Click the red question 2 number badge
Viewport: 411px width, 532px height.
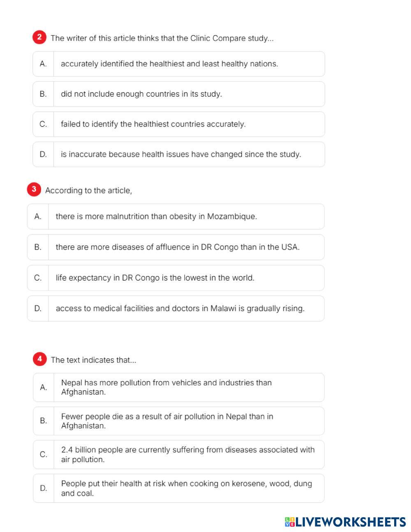tap(39, 37)
